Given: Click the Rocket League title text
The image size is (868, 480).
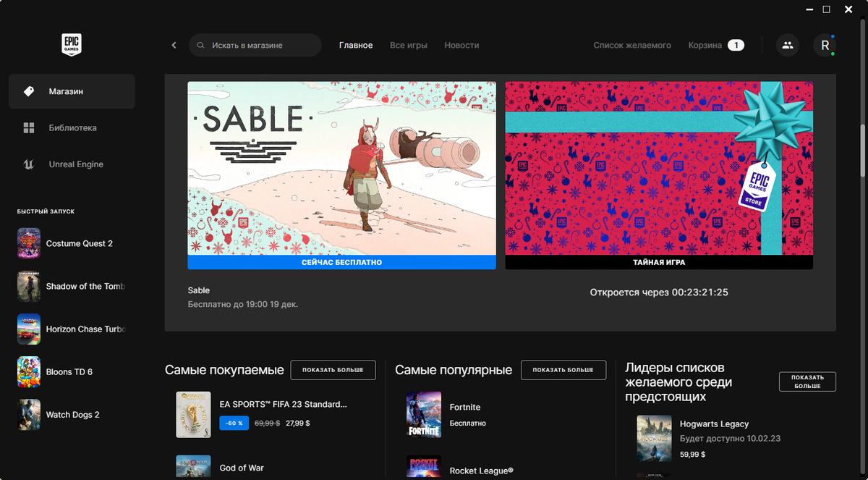Looking at the screenshot, I should pyautogui.click(x=481, y=471).
